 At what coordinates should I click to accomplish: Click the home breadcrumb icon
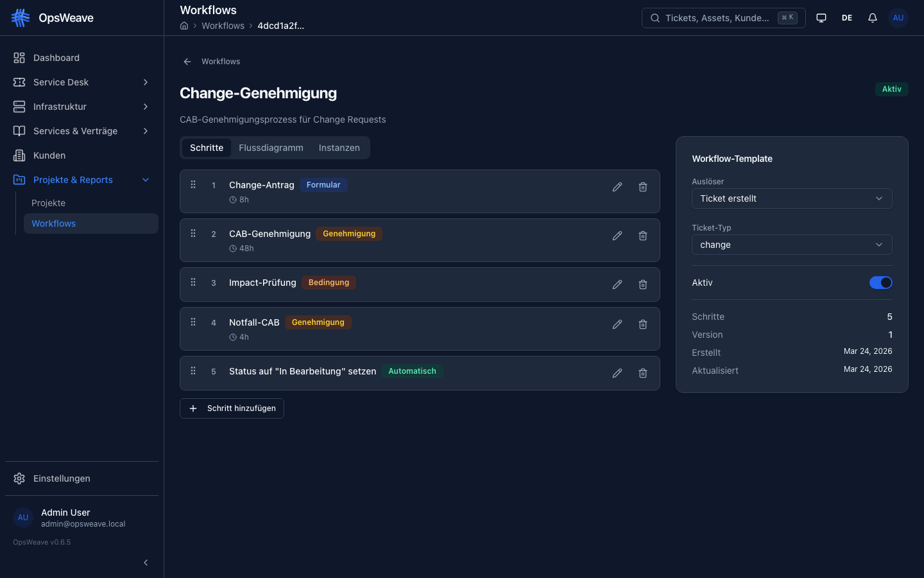click(184, 26)
